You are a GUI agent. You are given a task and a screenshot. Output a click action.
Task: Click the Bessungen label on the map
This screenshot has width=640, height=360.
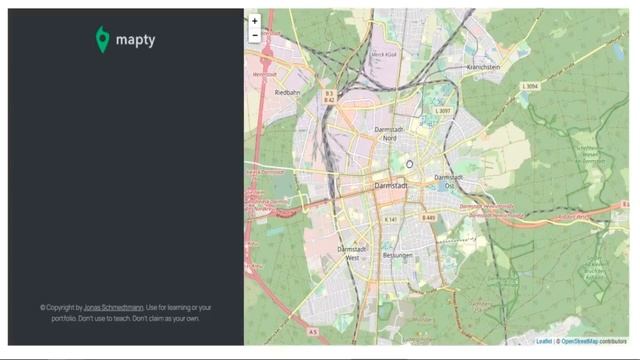click(398, 256)
